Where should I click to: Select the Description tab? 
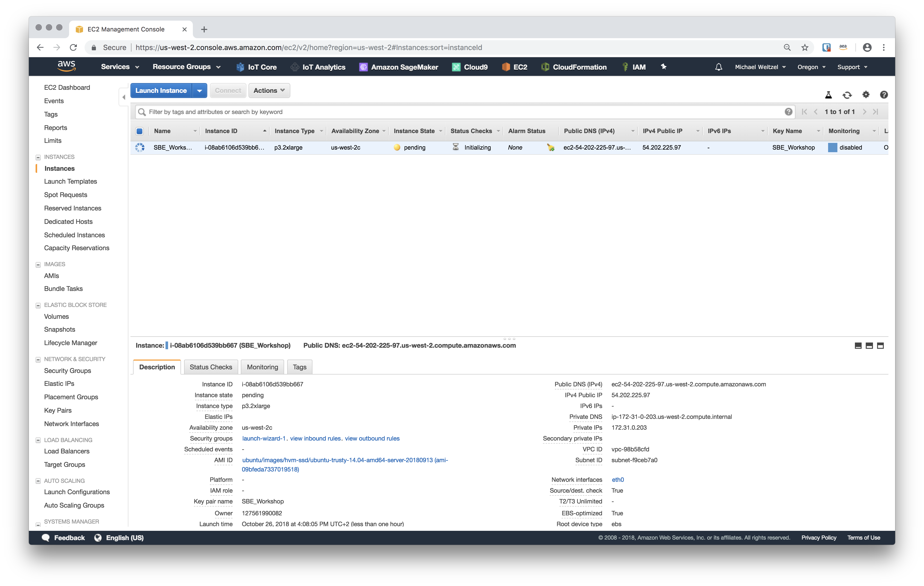pos(157,367)
